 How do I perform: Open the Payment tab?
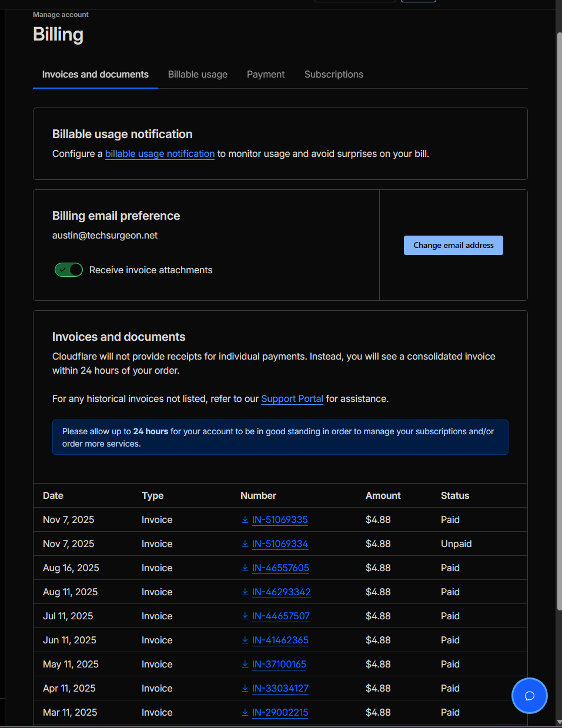pos(266,75)
